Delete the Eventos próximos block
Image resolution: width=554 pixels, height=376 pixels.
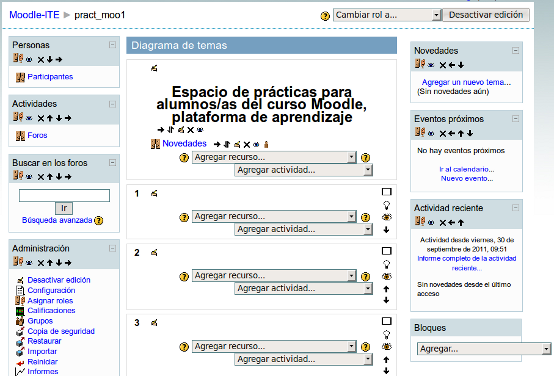coord(443,134)
